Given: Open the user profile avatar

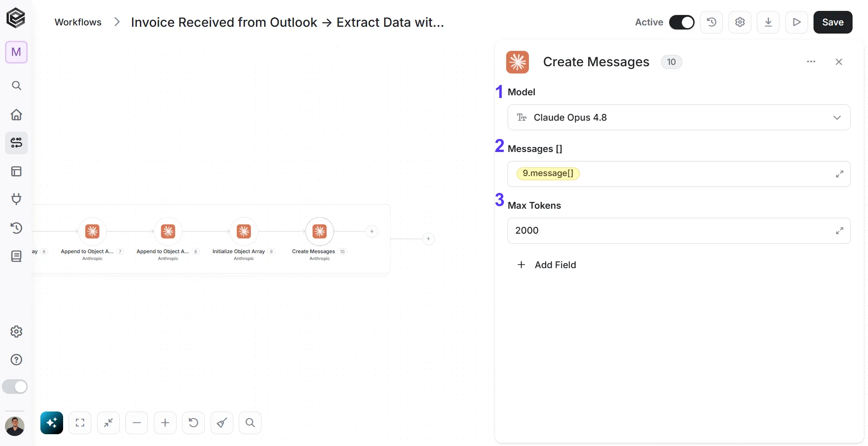Looking at the screenshot, I should pos(15,426).
